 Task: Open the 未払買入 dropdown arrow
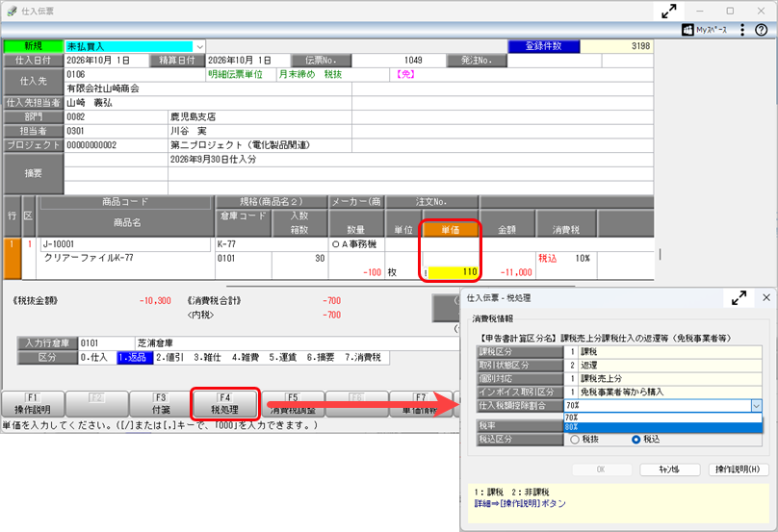click(199, 46)
